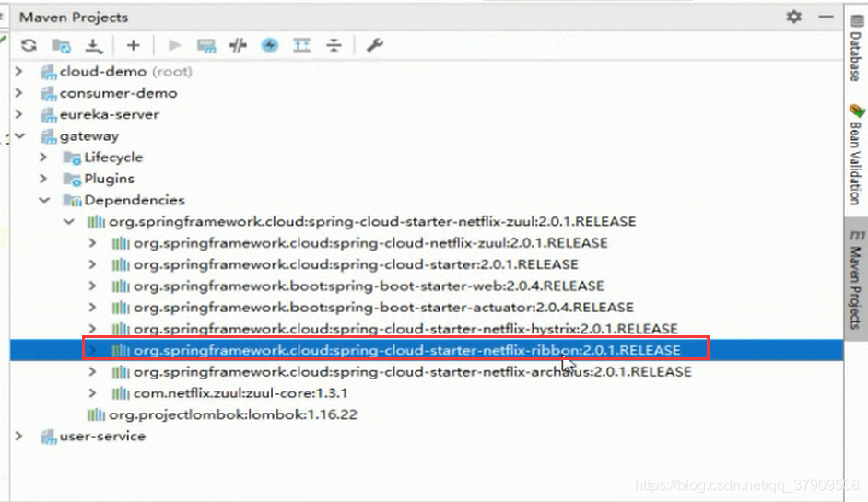Expand spring-cloud-starter:2.0.1 dependency arrow
This screenshot has width=868, height=502.
[x=92, y=264]
